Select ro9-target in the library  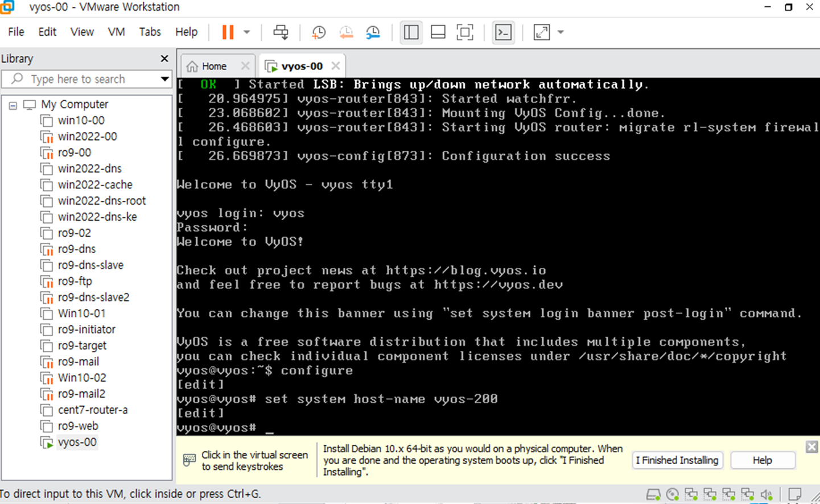tap(82, 346)
